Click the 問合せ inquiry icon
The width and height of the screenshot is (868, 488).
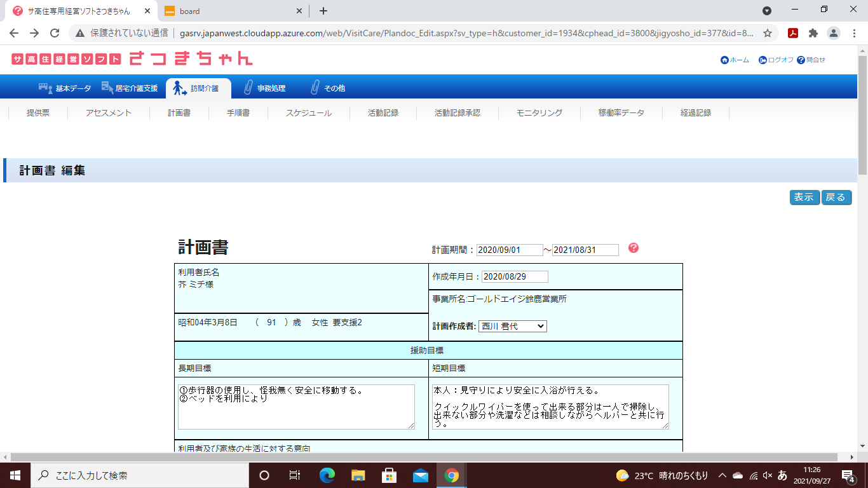tap(801, 60)
